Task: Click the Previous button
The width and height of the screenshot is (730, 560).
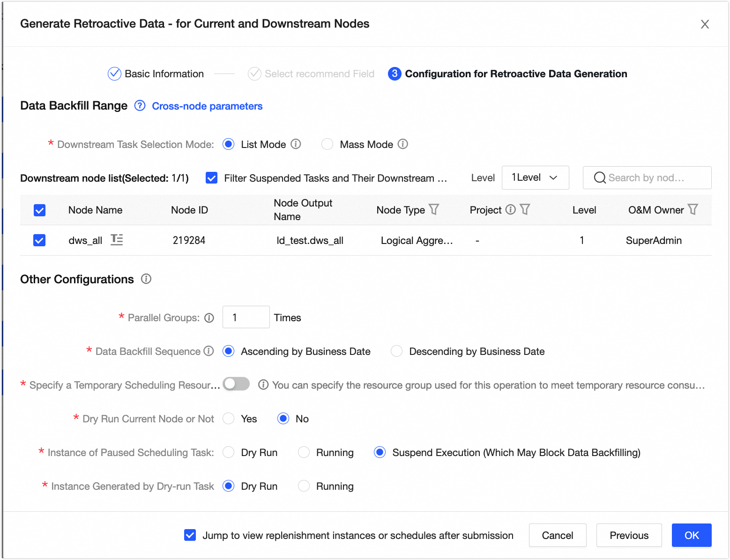Action: (x=629, y=535)
